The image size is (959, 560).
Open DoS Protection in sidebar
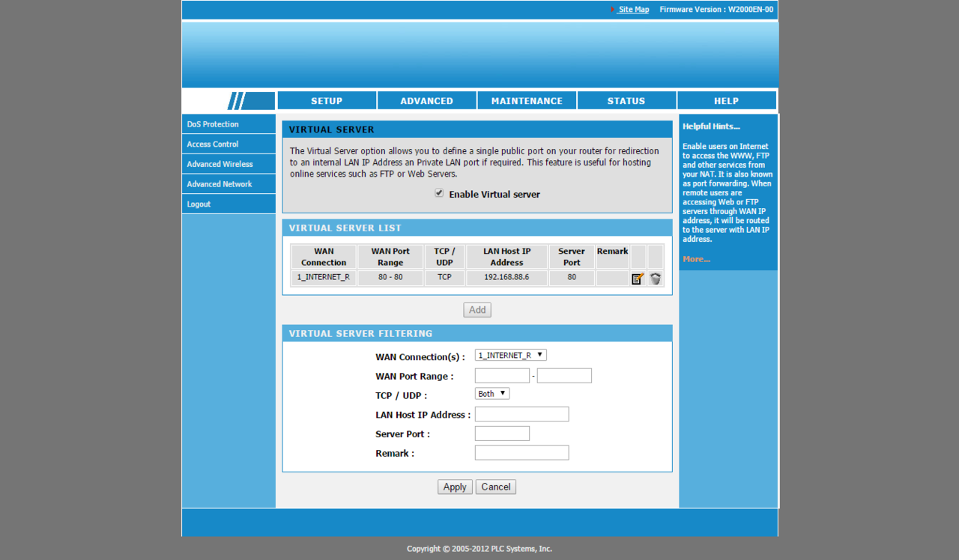[x=229, y=124]
